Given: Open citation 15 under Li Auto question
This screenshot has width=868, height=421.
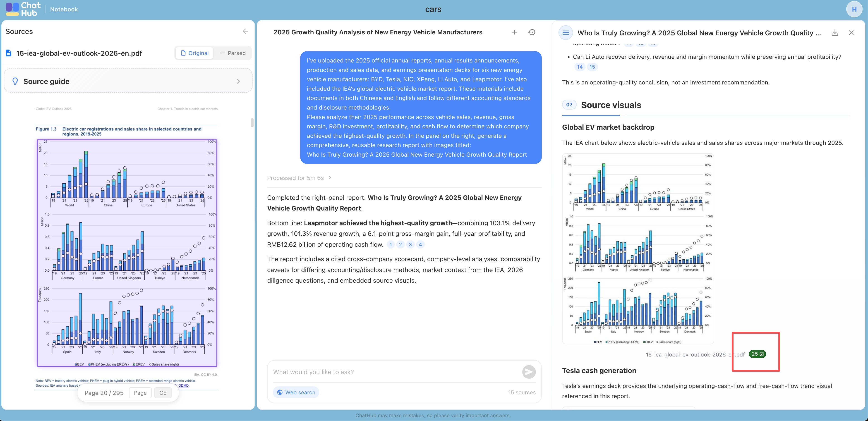Looking at the screenshot, I should coord(592,67).
